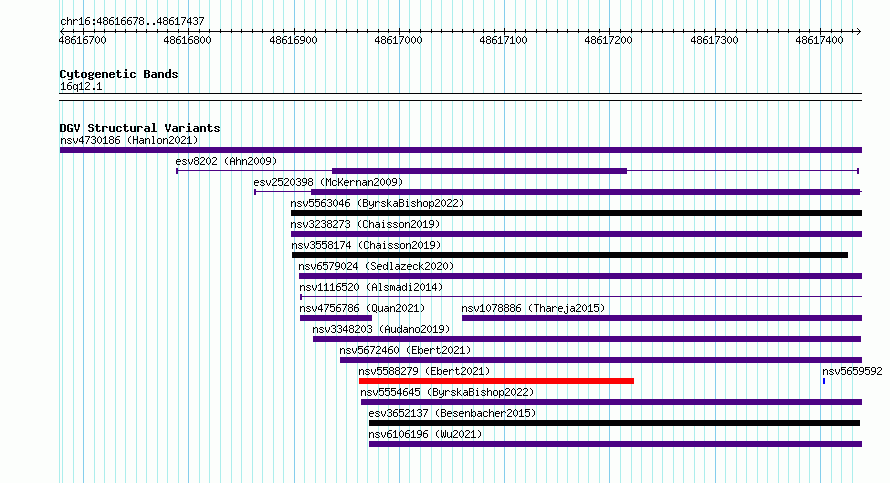Click the nsv6579024 purple variant bar
The image size is (890, 483).
(581, 276)
